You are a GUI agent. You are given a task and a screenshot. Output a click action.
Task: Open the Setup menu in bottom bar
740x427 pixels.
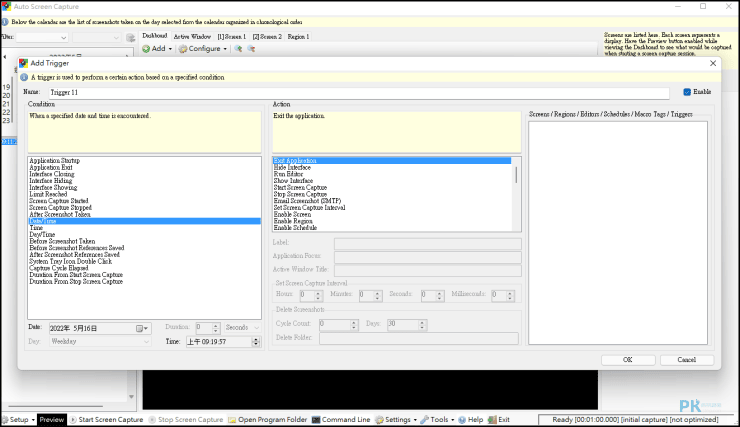click(x=18, y=419)
